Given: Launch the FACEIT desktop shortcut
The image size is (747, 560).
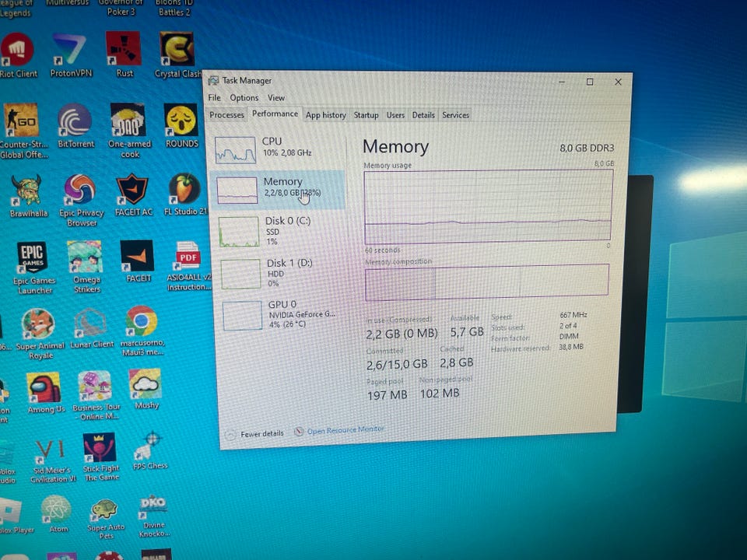Looking at the screenshot, I should [138, 261].
